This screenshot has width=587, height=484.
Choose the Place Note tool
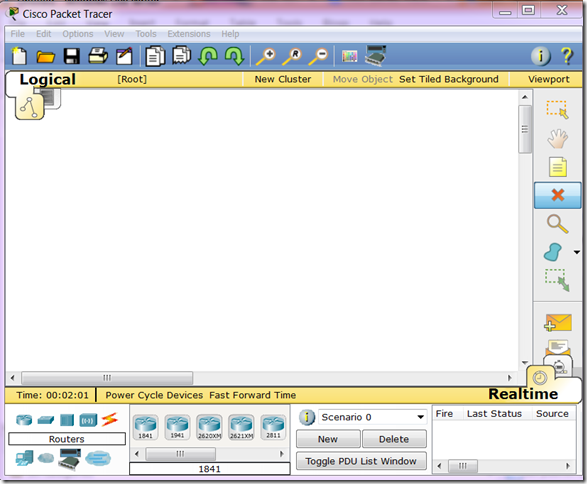pos(557,167)
